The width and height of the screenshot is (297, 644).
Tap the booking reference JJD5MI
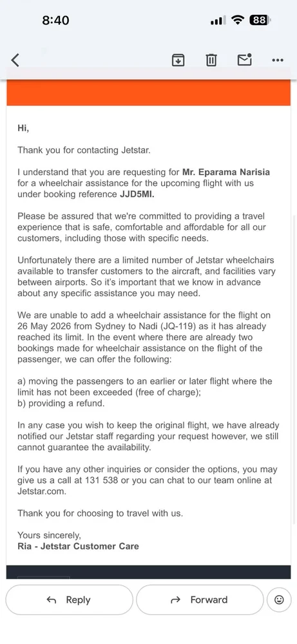pos(137,194)
